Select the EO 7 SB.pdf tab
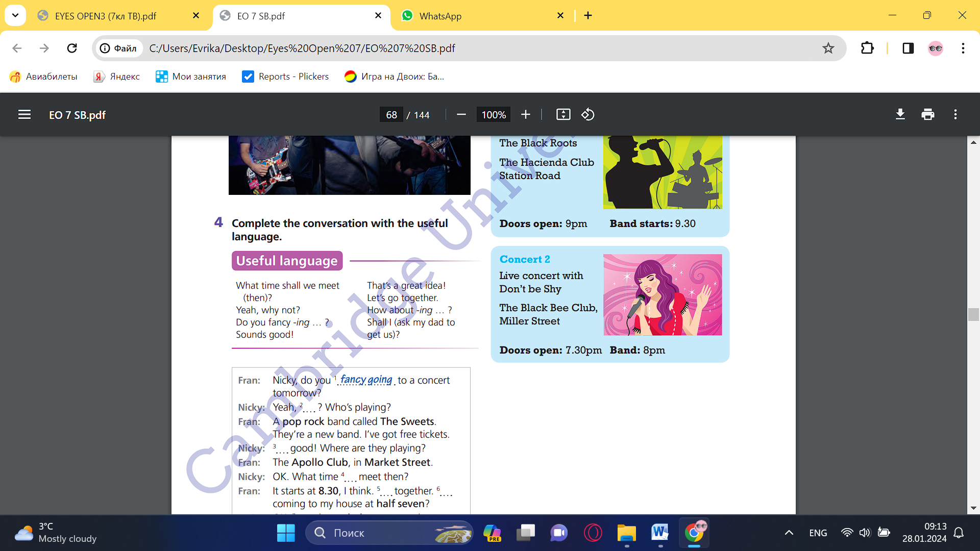980x551 pixels. point(301,16)
